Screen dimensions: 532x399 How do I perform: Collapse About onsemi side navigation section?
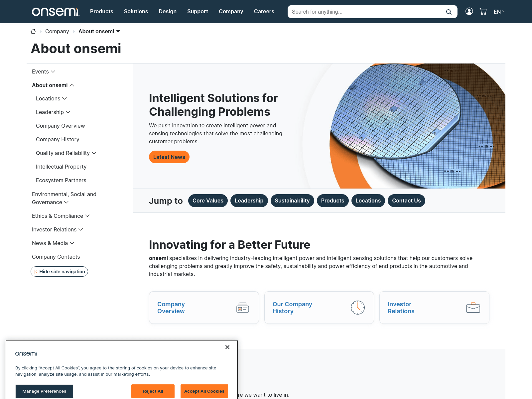click(x=72, y=85)
